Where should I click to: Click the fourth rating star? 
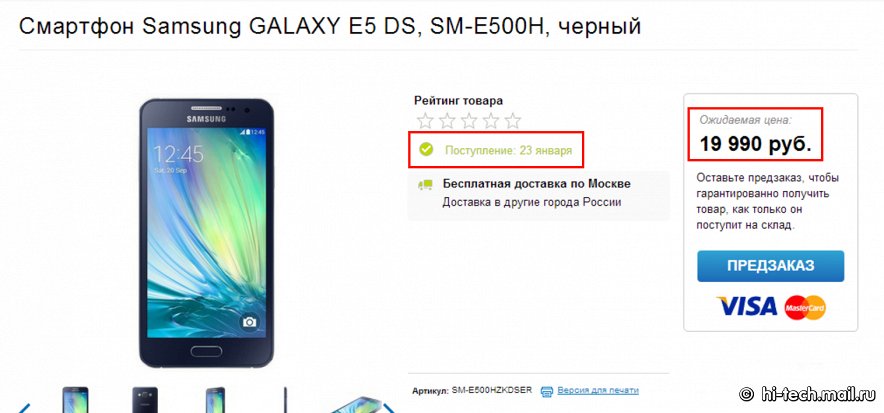click(x=491, y=120)
